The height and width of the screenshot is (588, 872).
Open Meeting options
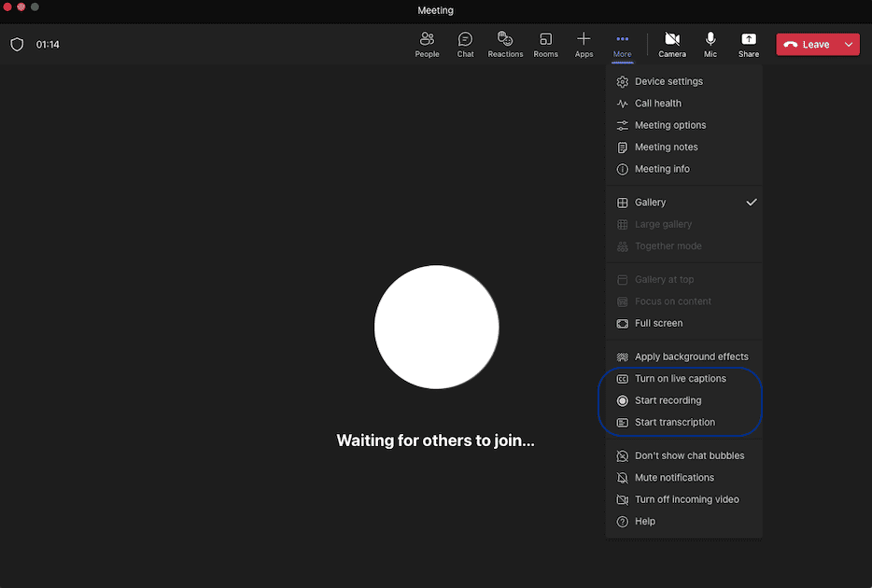(x=669, y=124)
